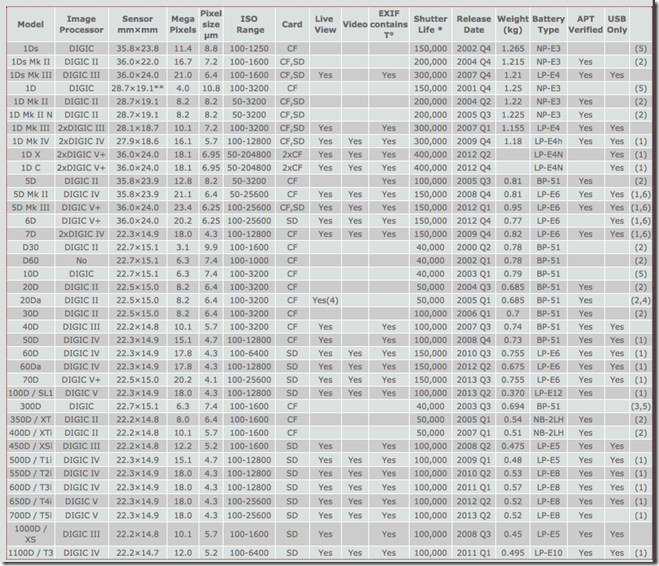
Task: Click the 2xDIGIC III processor cell
Action: 81,128
